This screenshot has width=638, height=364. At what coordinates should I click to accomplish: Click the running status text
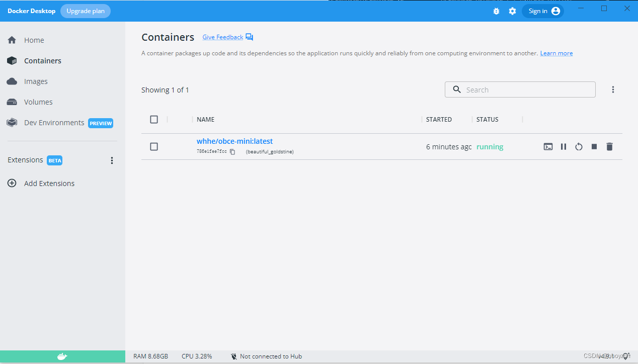pos(490,147)
